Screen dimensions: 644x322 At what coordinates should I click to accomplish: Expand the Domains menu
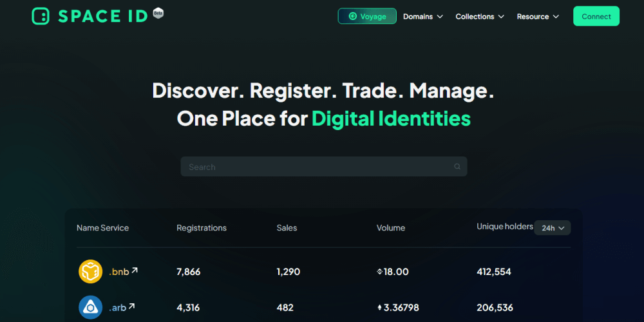423,17
